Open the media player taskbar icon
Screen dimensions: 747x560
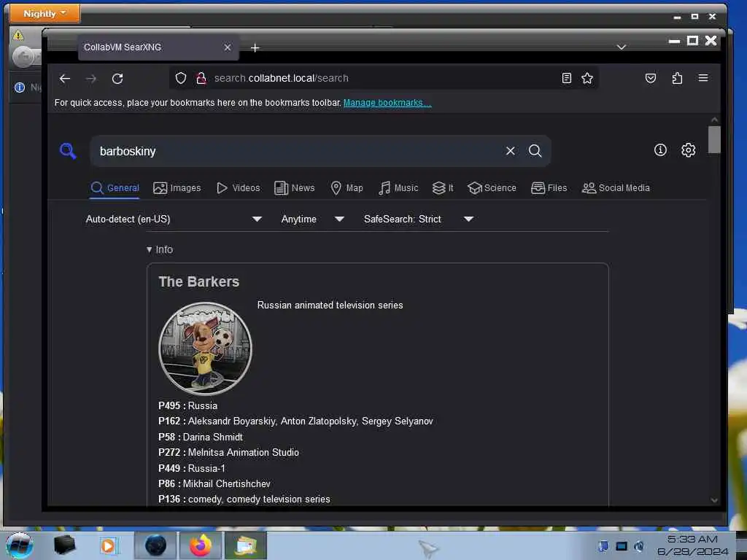point(109,545)
